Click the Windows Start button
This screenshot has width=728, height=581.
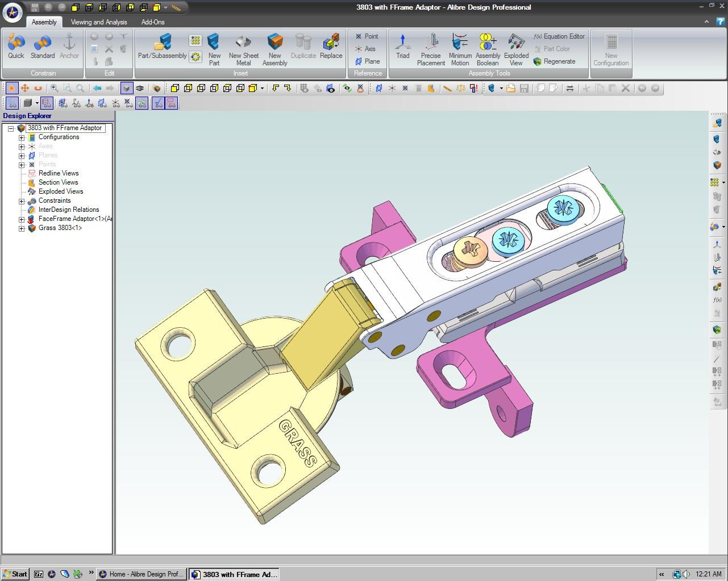click(x=15, y=574)
